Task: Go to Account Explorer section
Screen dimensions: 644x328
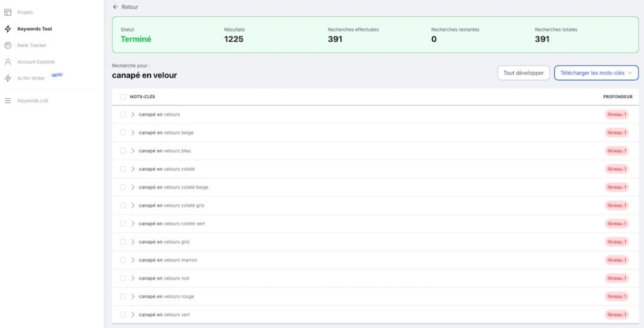Action: pyautogui.click(x=36, y=62)
